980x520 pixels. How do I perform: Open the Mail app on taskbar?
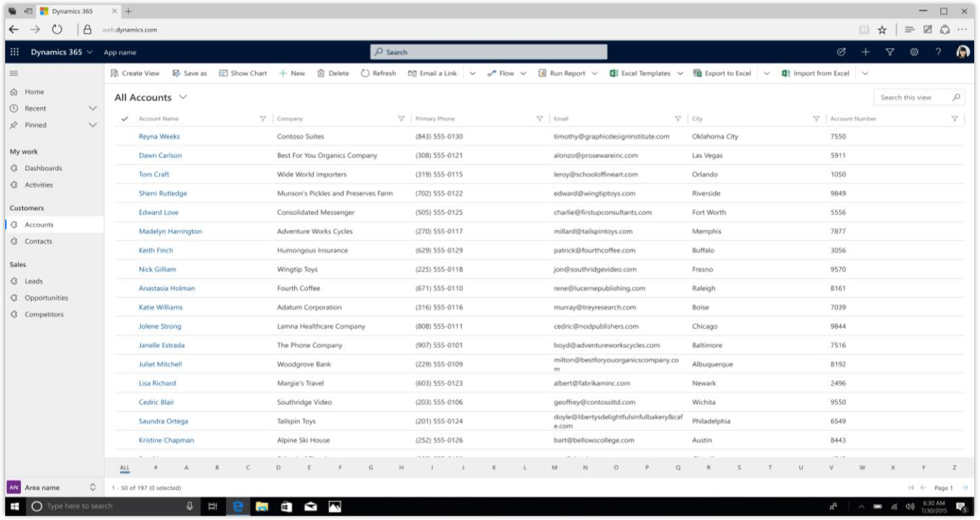pyautogui.click(x=310, y=506)
